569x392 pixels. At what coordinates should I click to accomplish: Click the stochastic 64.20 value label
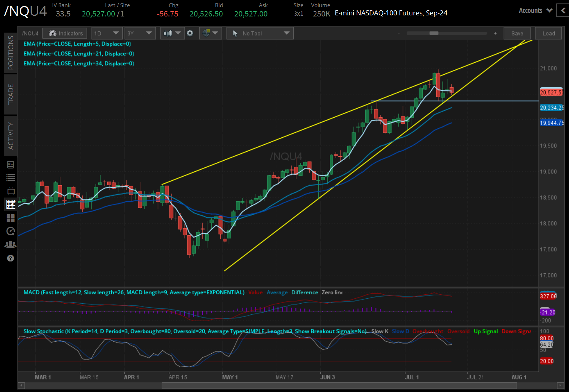pos(546,345)
